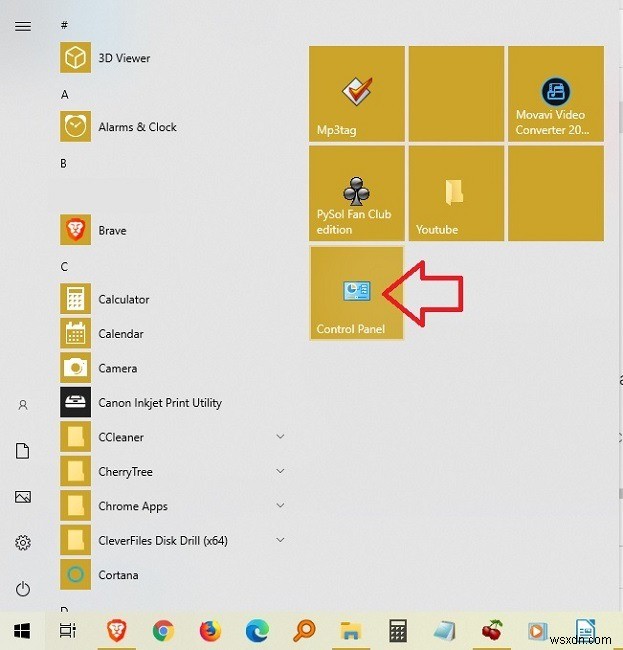Expand CleverFiles Disk Drill chevron
This screenshot has width=623, height=650.
280,540
